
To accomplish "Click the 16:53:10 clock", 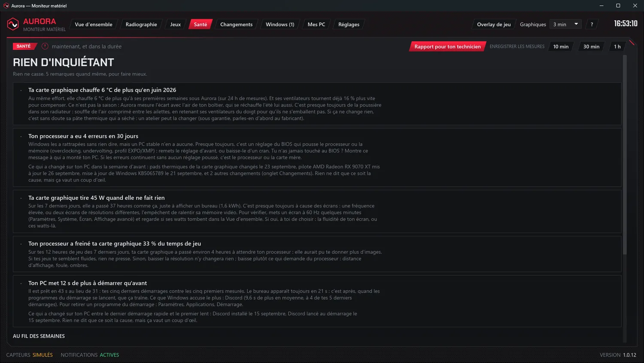I will coord(626,24).
